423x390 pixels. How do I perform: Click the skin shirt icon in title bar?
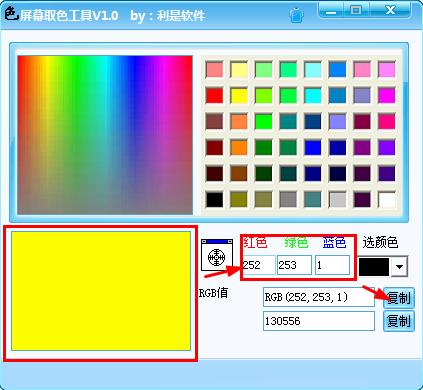point(296,15)
